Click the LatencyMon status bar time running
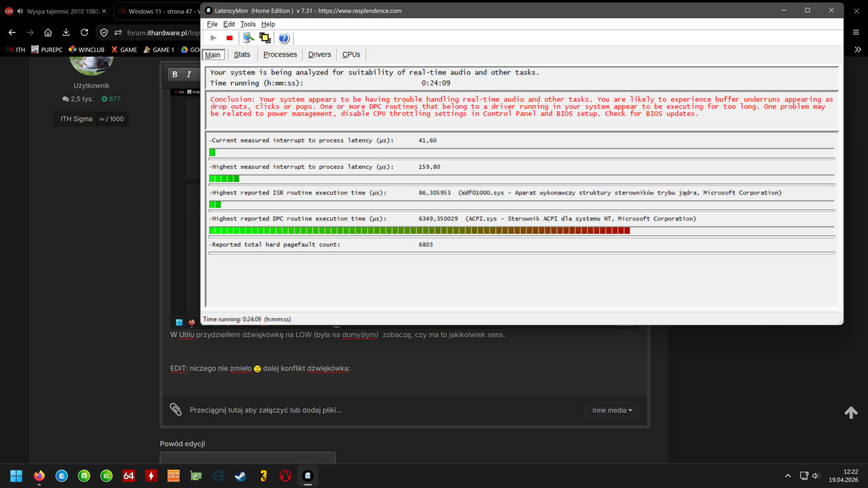Screen dimensions: 868x488 tap(247, 319)
